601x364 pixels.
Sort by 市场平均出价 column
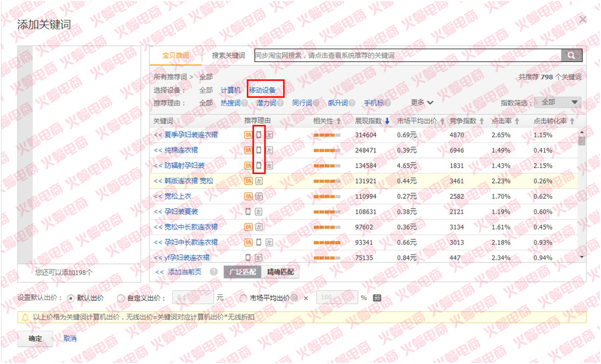point(420,121)
